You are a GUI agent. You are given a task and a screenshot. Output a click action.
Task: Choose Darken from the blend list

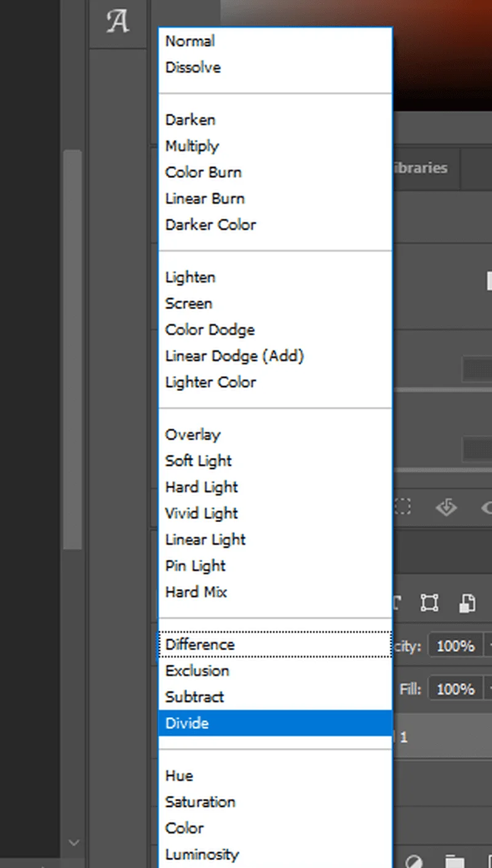click(x=275, y=120)
